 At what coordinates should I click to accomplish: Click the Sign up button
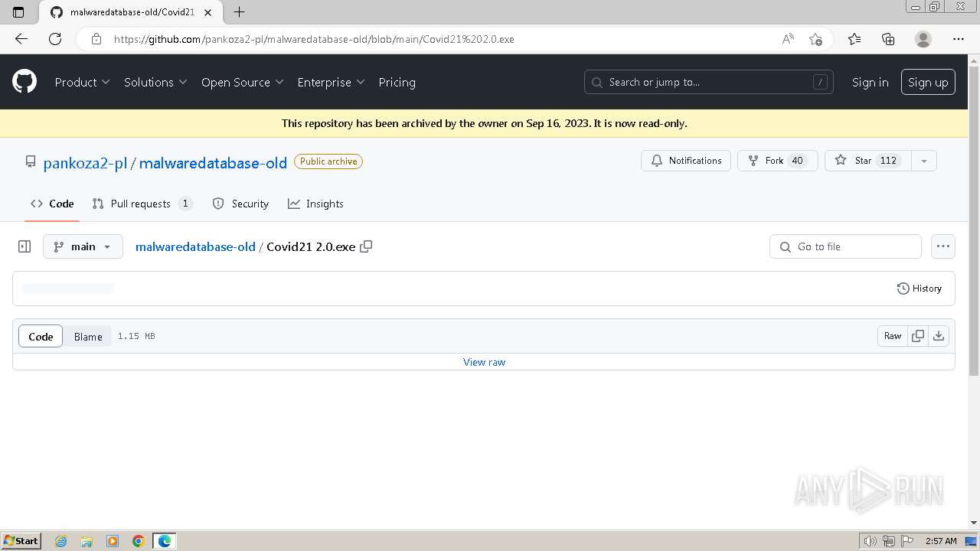tap(928, 82)
